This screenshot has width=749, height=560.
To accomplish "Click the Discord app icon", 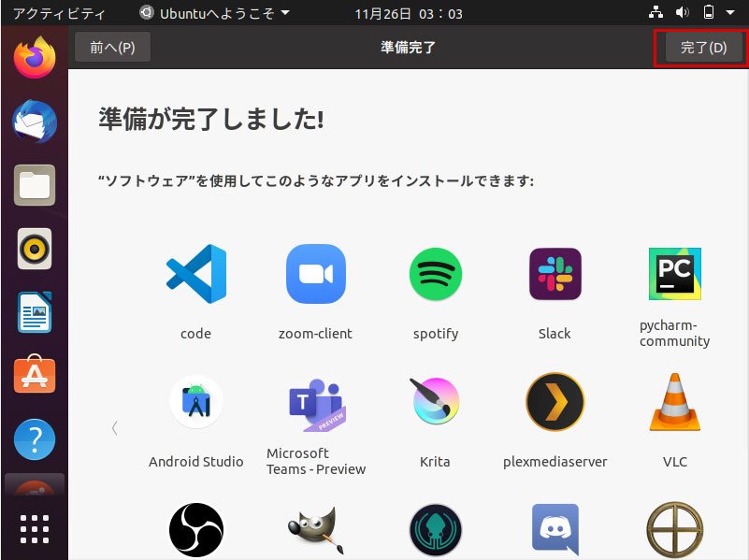I will click(x=555, y=530).
